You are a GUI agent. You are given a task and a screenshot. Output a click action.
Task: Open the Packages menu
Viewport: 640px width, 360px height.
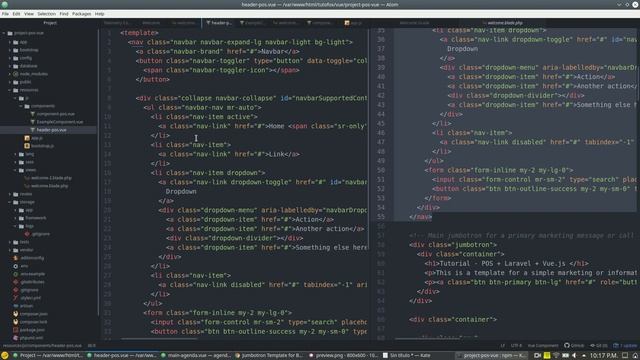tap(82, 13)
